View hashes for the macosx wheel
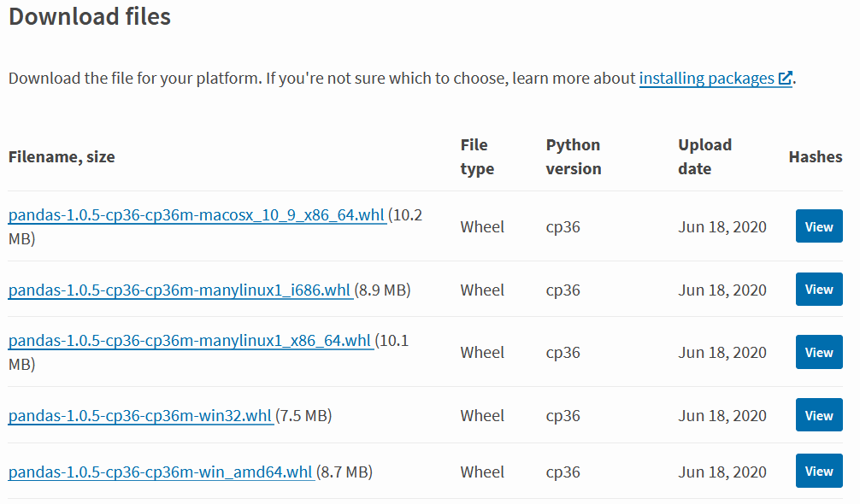Screen dimensions: 860x504 click(818, 227)
